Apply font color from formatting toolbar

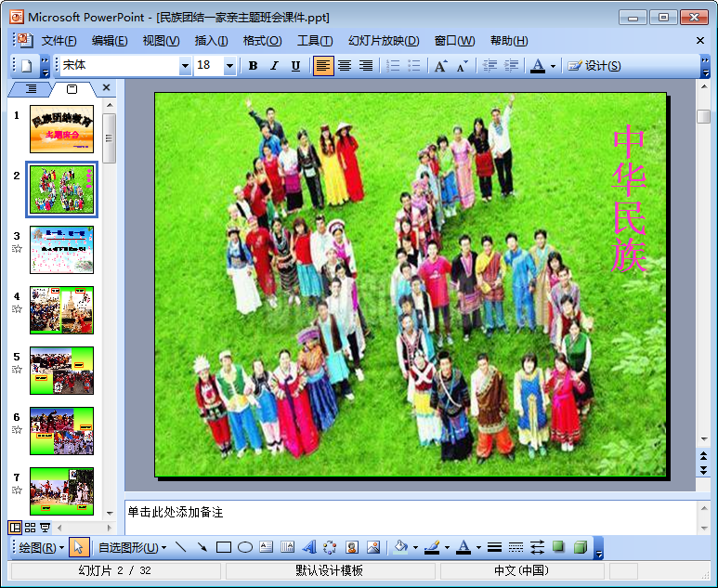point(538,66)
